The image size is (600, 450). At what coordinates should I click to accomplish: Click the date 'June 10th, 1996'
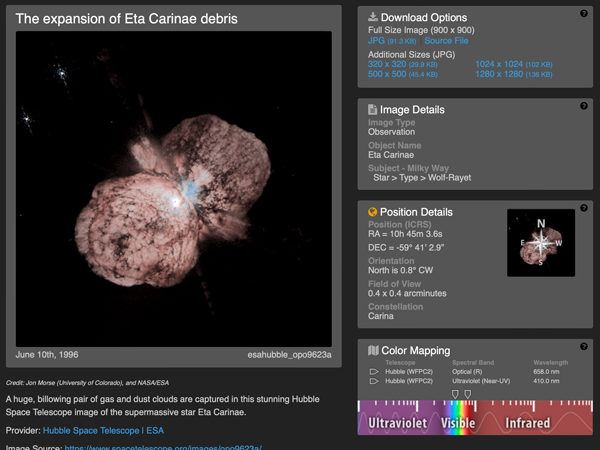(x=47, y=355)
